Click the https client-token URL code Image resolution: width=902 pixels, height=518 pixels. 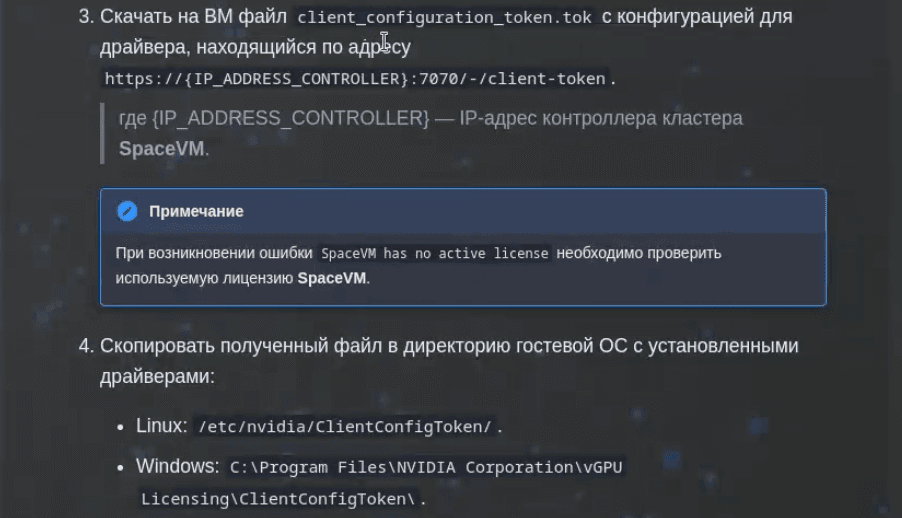[x=355, y=78]
